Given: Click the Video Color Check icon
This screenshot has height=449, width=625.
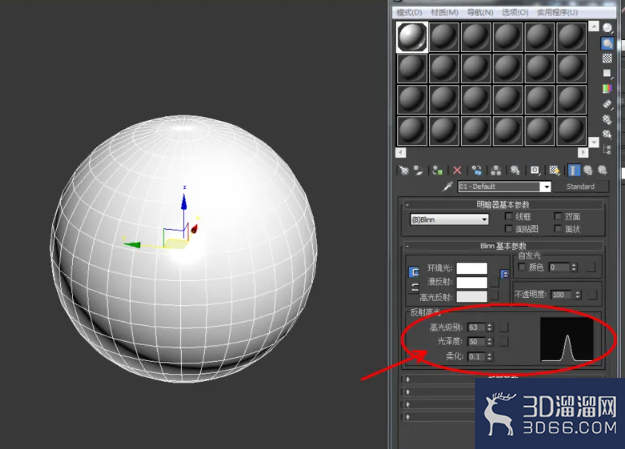Looking at the screenshot, I should pyautogui.click(x=607, y=89).
